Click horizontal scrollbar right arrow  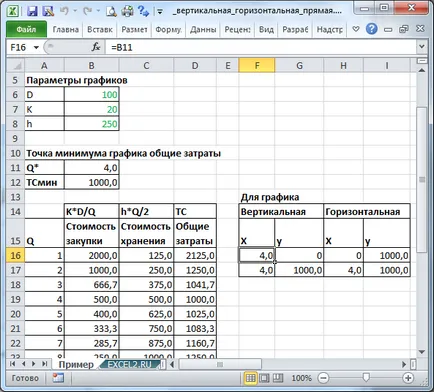[404, 364]
